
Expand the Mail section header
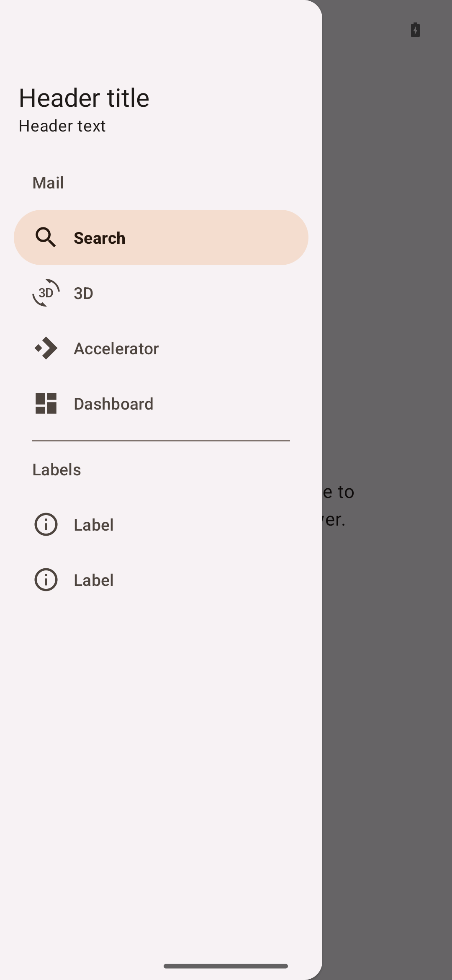(48, 182)
